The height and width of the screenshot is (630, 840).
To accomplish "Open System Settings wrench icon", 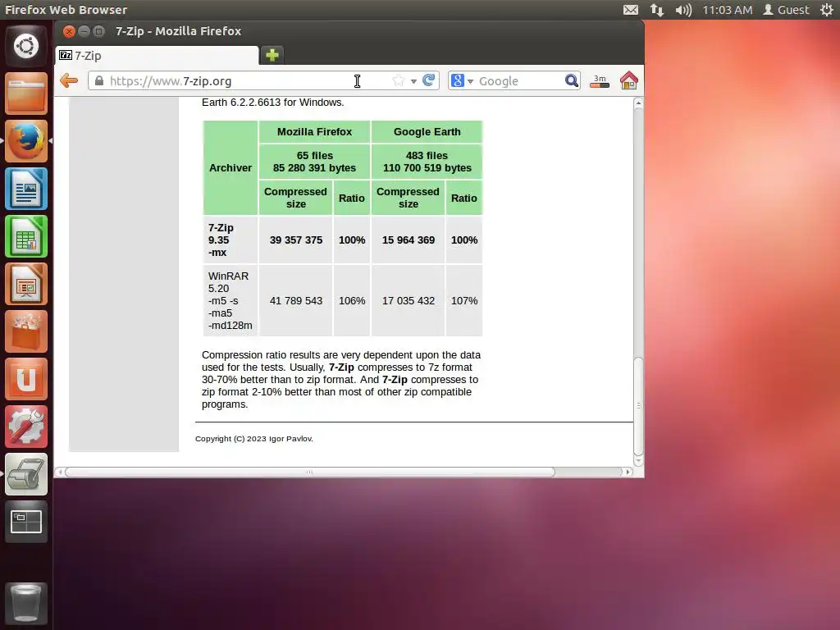I will [x=26, y=427].
